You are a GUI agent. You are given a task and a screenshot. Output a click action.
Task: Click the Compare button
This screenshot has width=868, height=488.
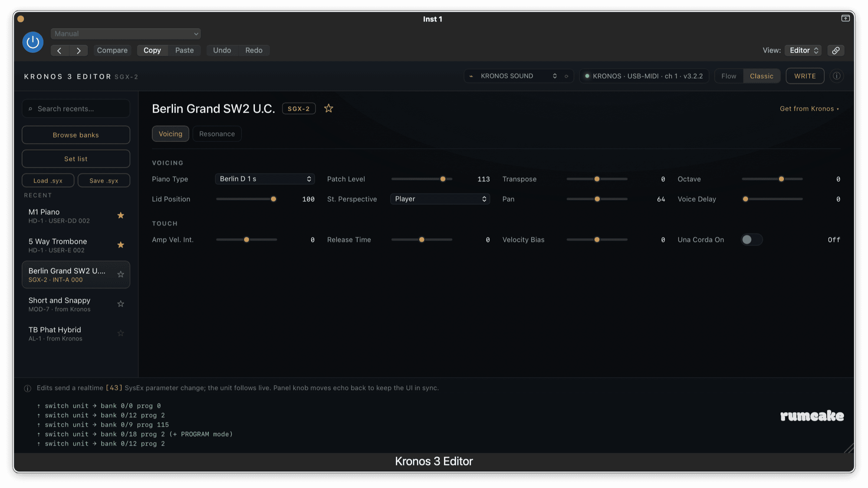112,50
